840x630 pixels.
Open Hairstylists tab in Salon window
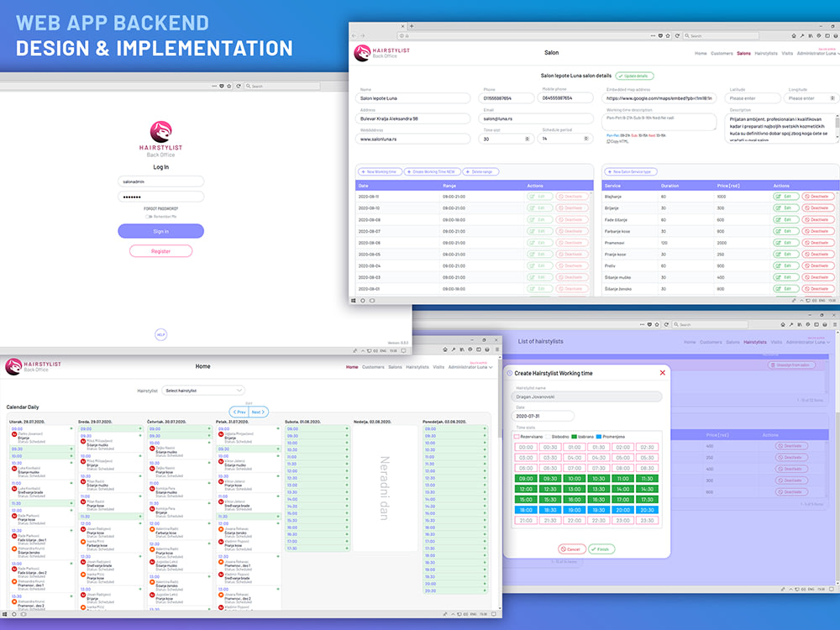(766, 54)
